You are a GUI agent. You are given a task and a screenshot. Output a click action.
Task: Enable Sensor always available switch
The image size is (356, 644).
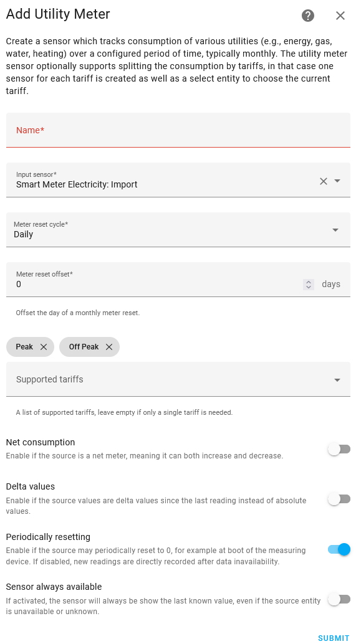click(x=339, y=600)
